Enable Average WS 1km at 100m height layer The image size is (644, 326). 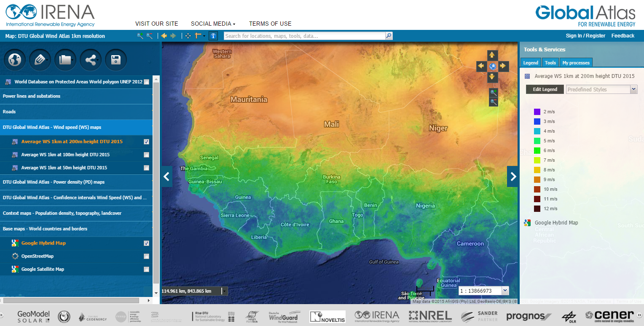tap(146, 155)
